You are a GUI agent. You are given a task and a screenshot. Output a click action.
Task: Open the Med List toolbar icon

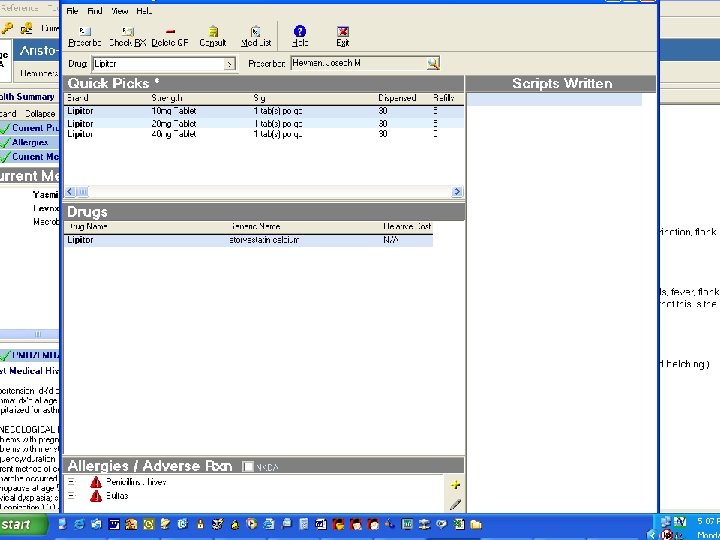pyautogui.click(x=256, y=31)
